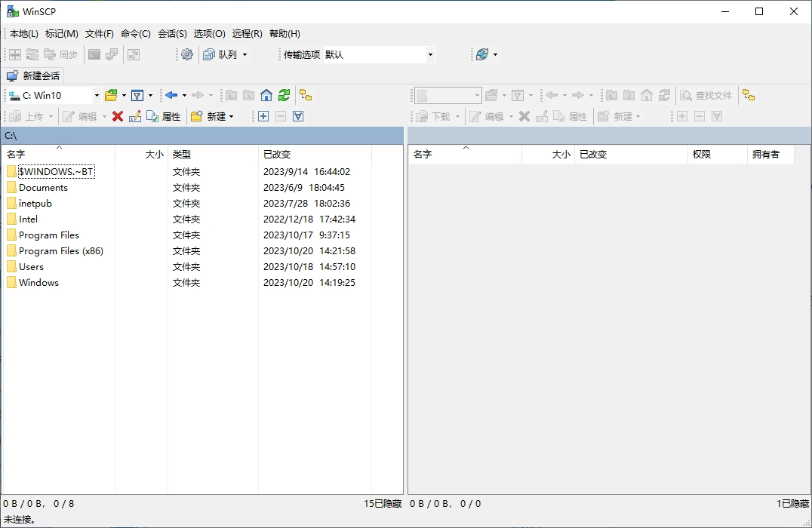812x528 pixels.
Task: Select the Documents folder
Action: click(x=42, y=187)
